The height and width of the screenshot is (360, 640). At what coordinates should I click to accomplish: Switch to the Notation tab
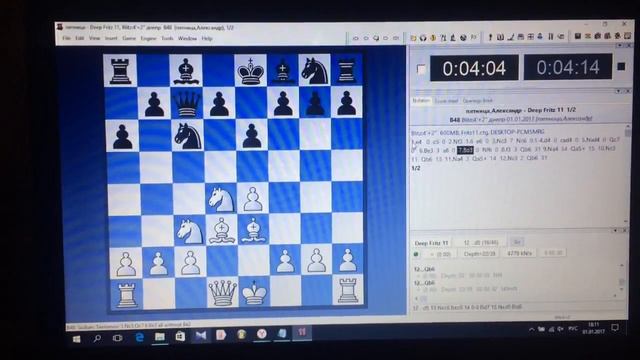pyautogui.click(x=421, y=100)
